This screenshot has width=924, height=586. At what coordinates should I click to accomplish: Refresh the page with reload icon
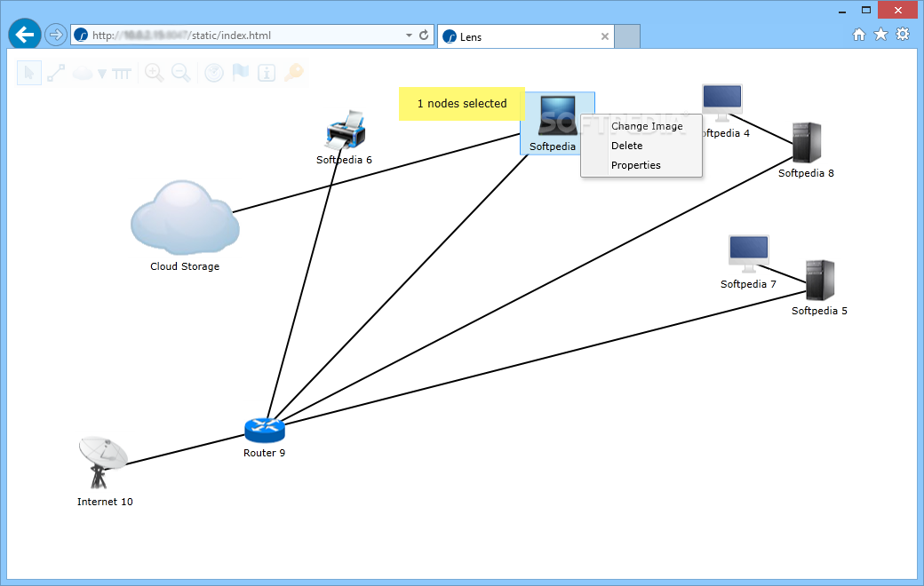(424, 35)
